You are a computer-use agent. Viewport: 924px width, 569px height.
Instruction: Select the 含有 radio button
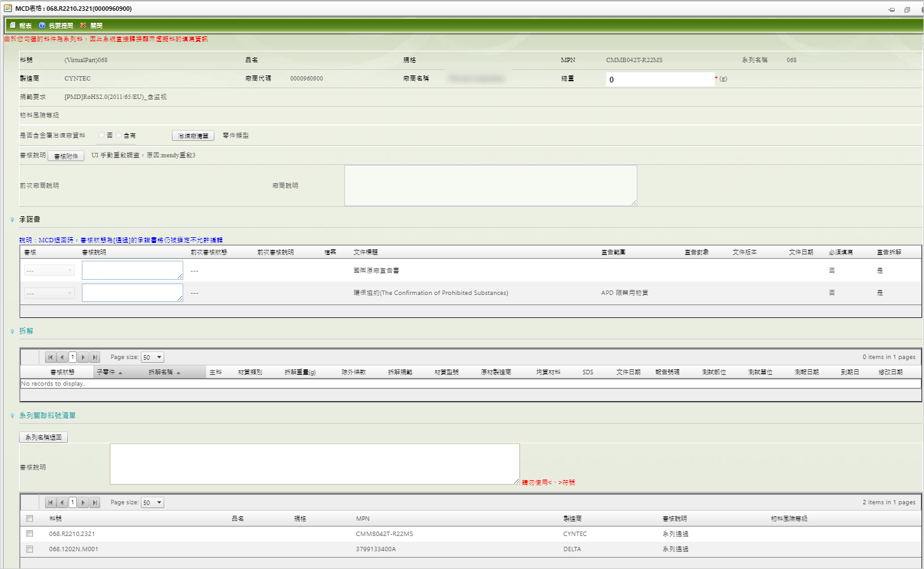[119, 135]
